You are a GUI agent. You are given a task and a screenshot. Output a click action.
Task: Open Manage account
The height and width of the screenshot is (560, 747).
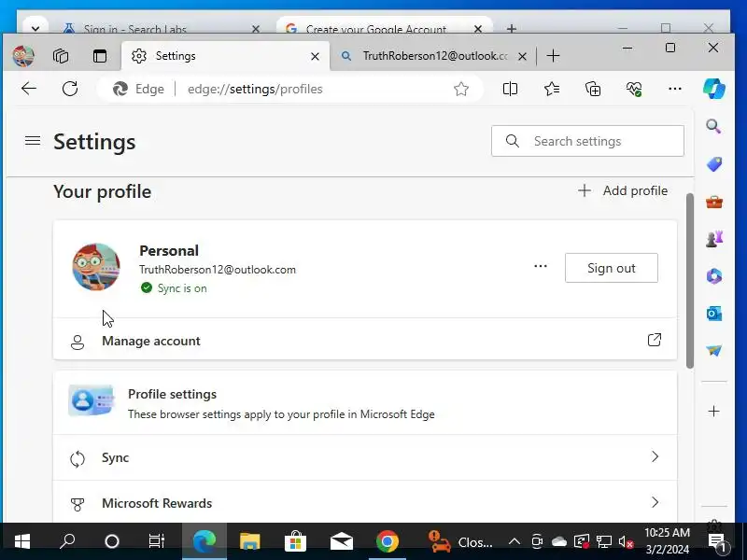[x=365, y=341]
